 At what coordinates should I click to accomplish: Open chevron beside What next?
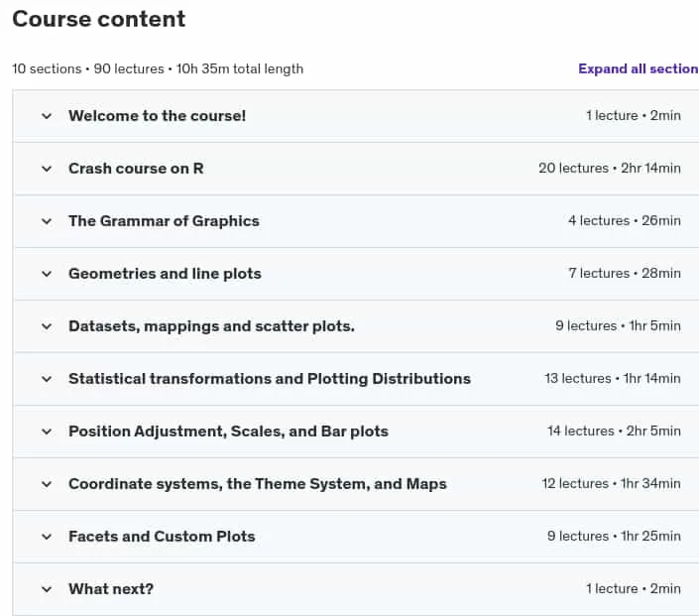coord(47,589)
